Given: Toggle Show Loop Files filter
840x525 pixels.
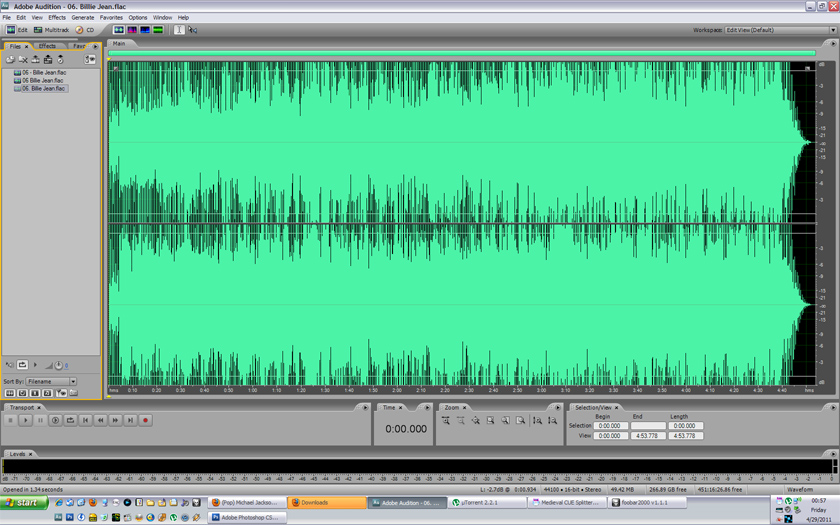Looking at the screenshot, I should pos(22,393).
